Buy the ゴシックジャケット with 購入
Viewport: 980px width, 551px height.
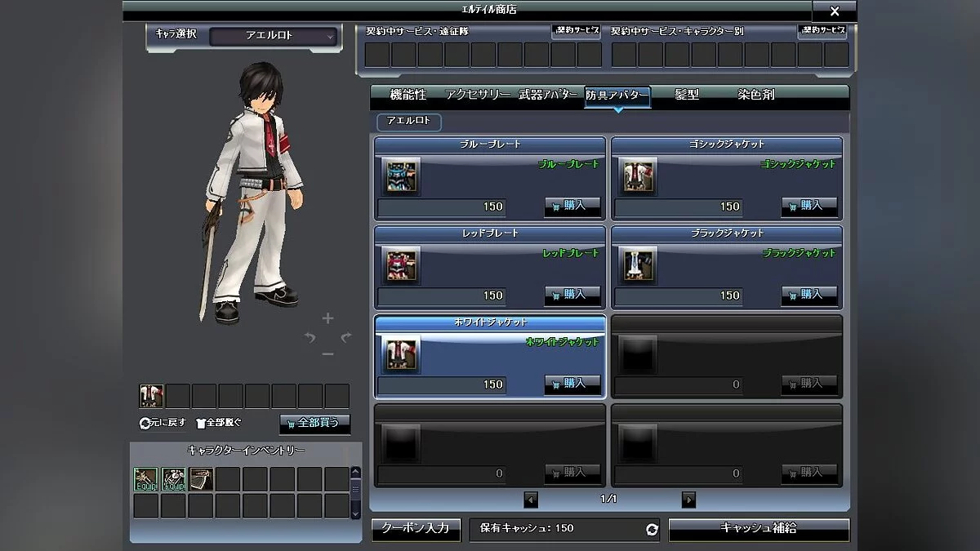pos(809,206)
